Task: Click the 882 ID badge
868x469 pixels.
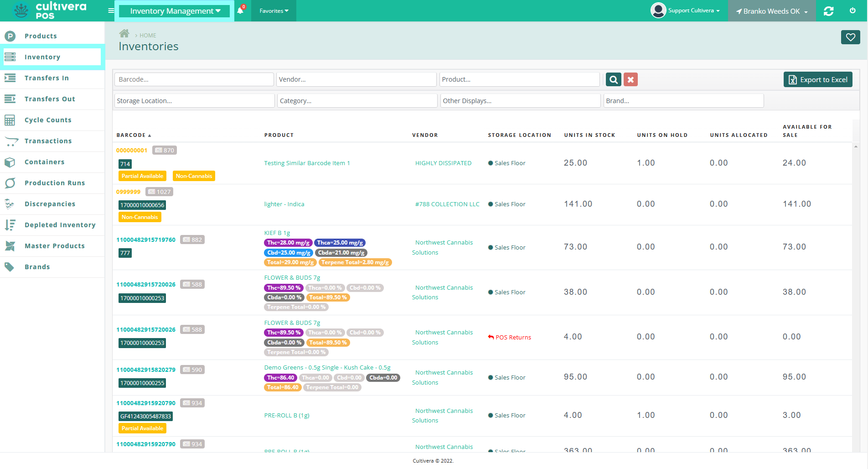Action: tap(192, 240)
